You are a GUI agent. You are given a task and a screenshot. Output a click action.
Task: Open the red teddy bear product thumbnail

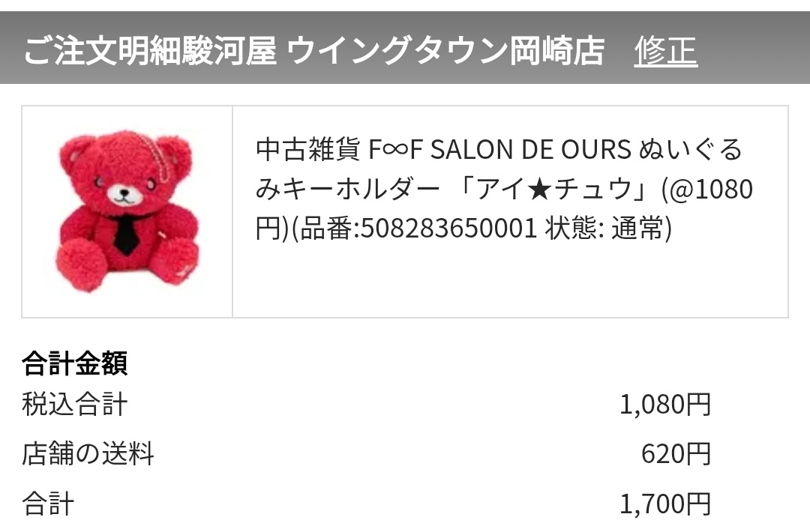[127, 211]
